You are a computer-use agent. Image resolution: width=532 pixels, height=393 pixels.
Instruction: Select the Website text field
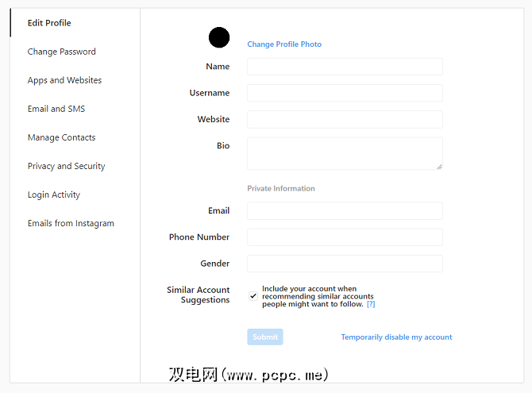click(x=345, y=119)
